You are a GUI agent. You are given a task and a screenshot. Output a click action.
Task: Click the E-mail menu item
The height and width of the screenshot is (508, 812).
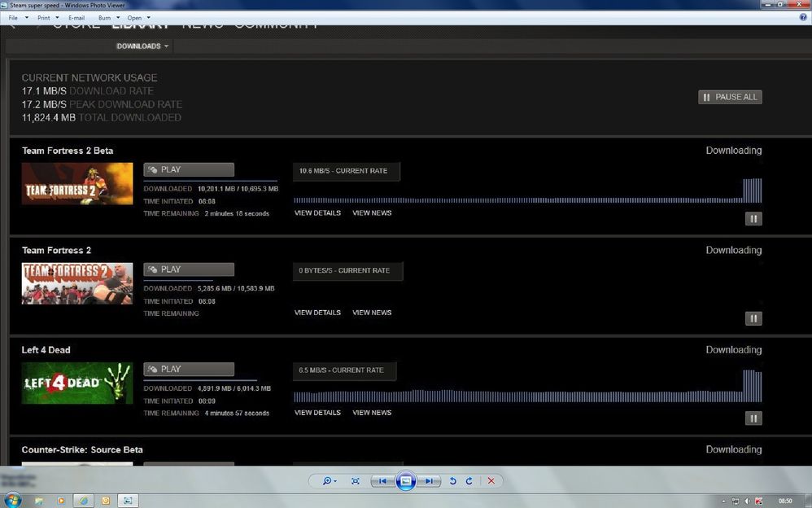[x=77, y=17]
